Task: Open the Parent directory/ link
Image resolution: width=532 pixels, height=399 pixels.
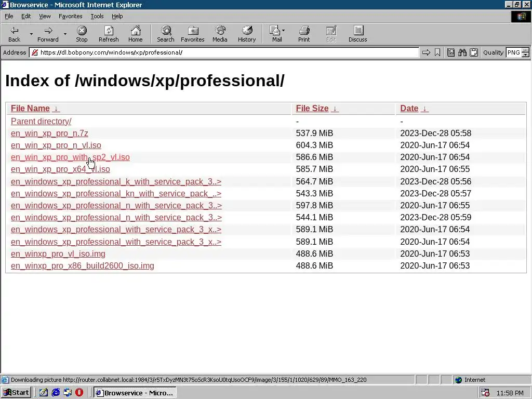Action: 41,121
